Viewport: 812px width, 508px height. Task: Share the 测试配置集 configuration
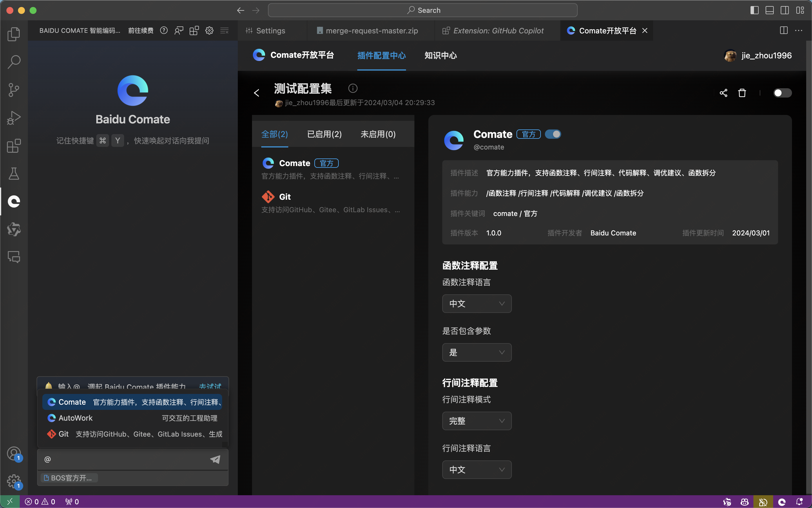724,93
